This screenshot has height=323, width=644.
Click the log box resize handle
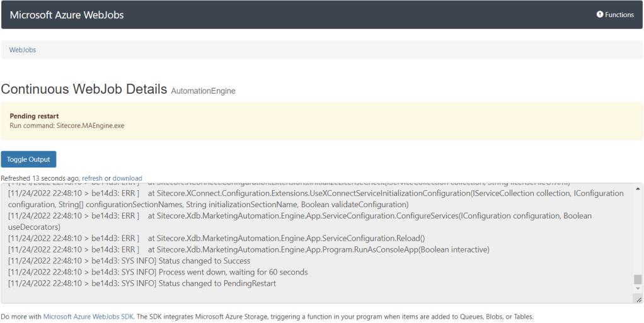[x=639, y=300]
